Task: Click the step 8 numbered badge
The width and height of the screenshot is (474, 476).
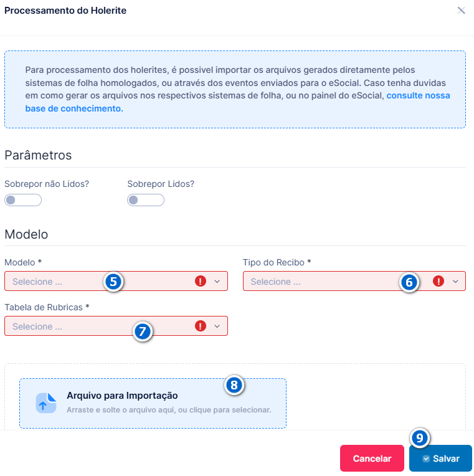Action: click(234, 385)
